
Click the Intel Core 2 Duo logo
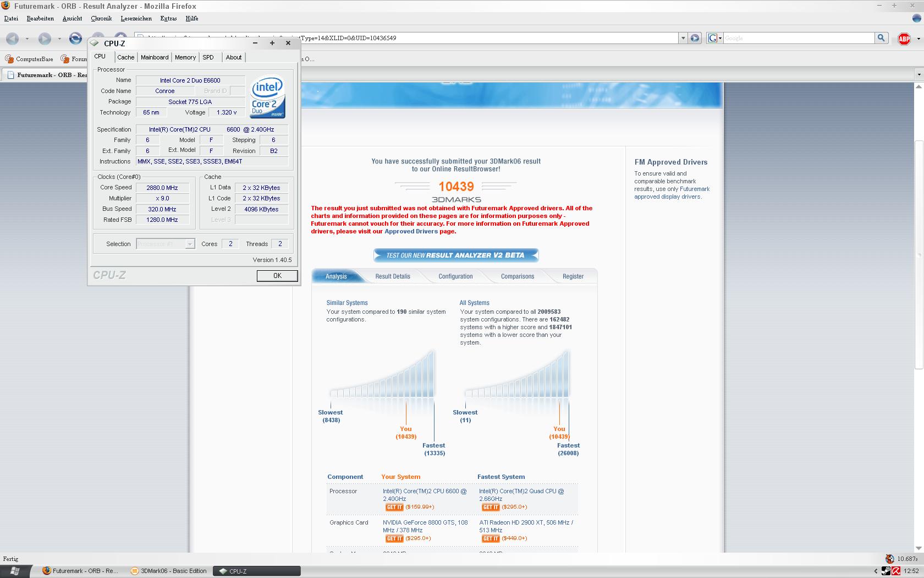click(x=268, y=97)
